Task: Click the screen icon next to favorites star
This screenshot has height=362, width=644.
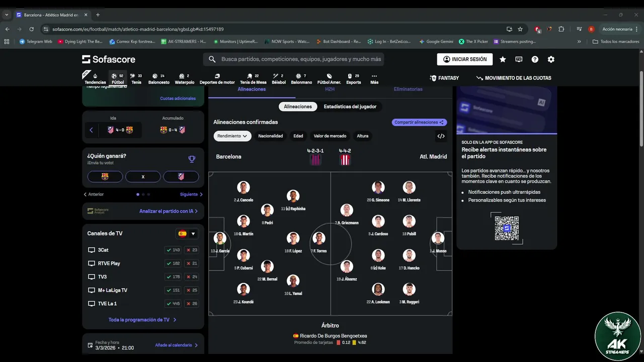Action: click(519, 59)
